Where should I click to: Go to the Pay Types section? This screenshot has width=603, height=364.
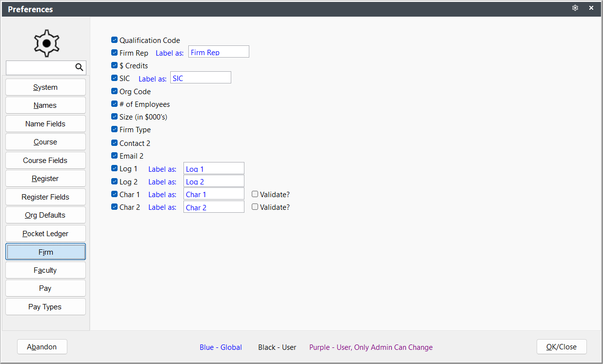coord(45,307)
